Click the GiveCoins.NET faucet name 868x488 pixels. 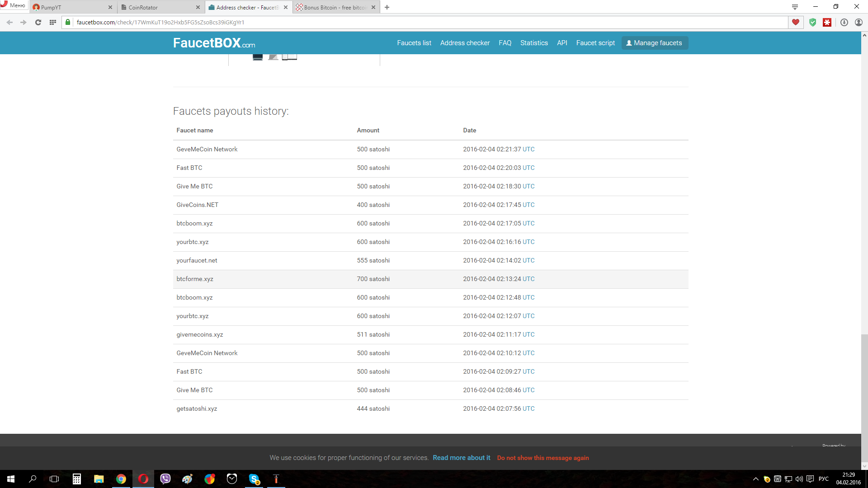[x=197, y=205]
